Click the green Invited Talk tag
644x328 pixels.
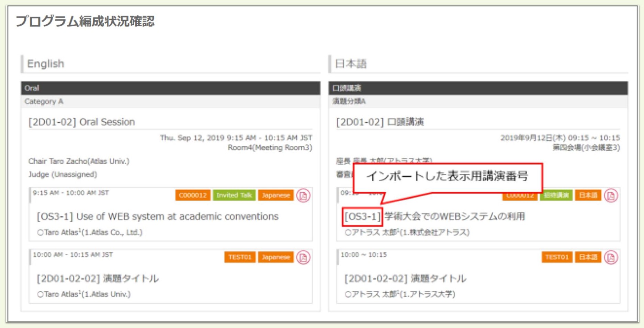(234, 195)
